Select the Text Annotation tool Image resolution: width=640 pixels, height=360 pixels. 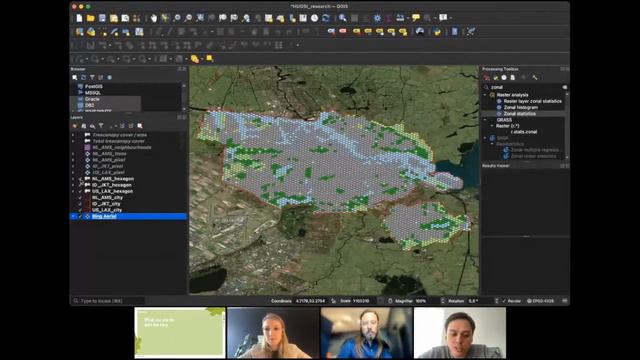(x=443, y=18)
